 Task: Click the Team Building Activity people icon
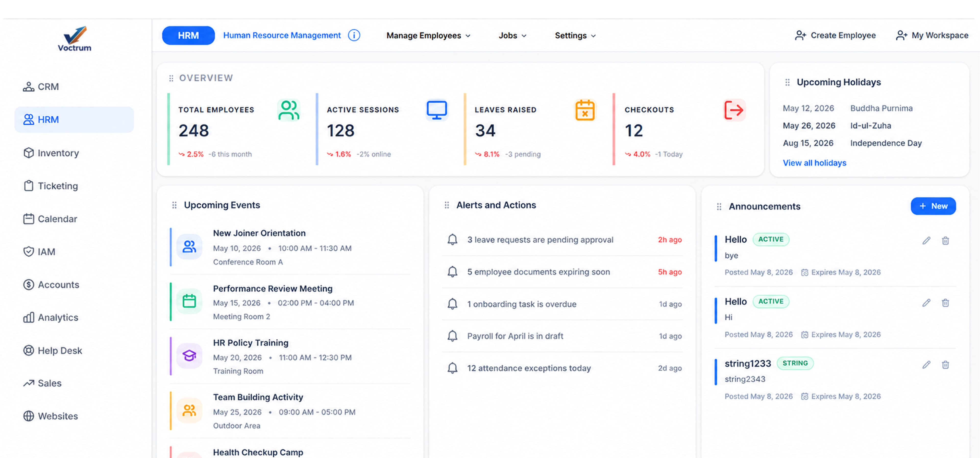189,411
